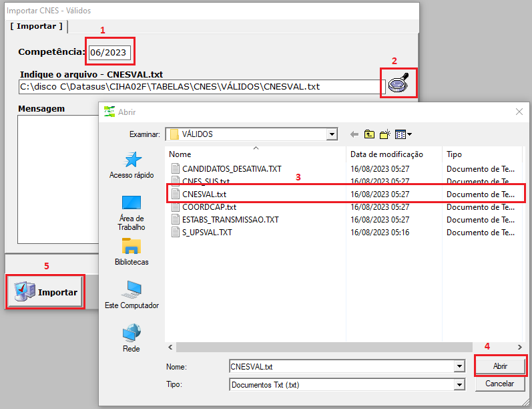Select Acesso rápido in the sidebar
The height and width of the screenshot is (409, 532).
tap(131, 164)
